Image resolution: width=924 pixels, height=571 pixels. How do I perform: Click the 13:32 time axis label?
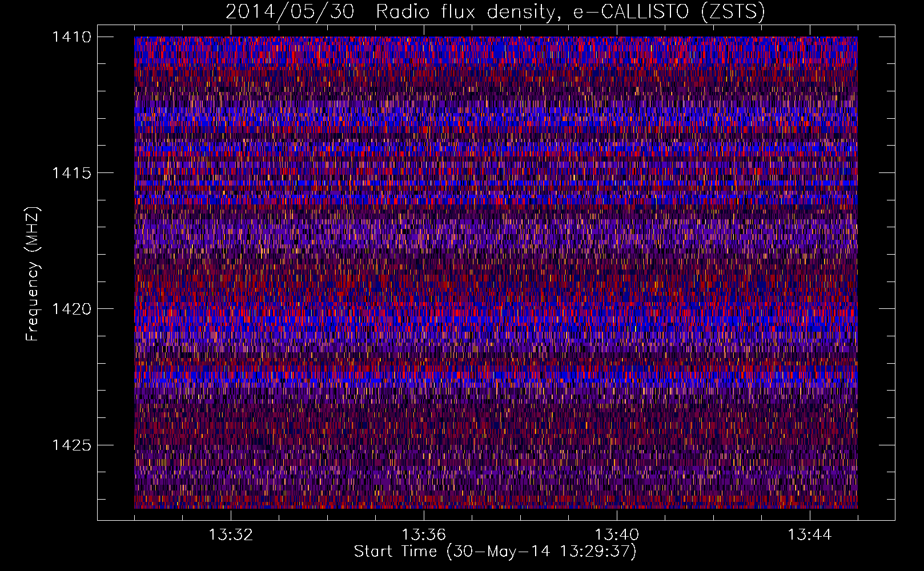point(231,535)
